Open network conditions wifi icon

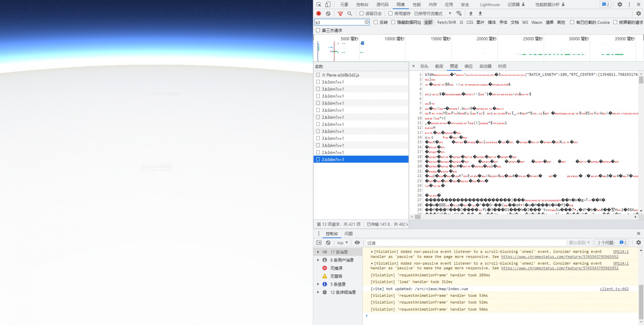(459, 14)
